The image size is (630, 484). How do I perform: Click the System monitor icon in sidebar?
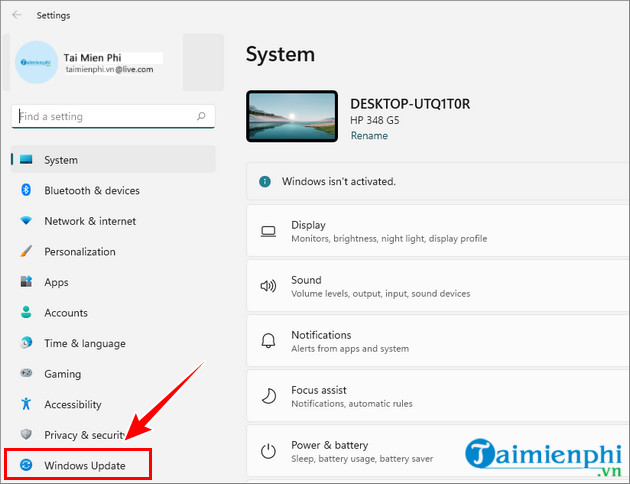coord(26,159)
